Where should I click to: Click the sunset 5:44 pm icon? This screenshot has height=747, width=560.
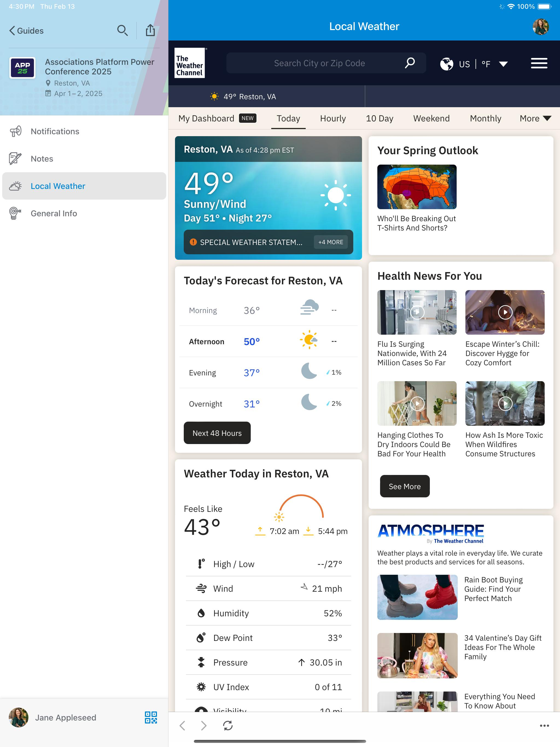pos(308,531)
